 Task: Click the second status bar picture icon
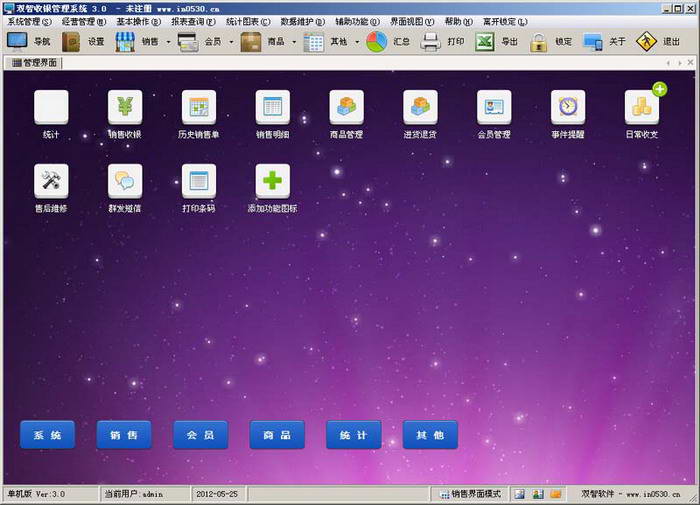pos(538,494)
